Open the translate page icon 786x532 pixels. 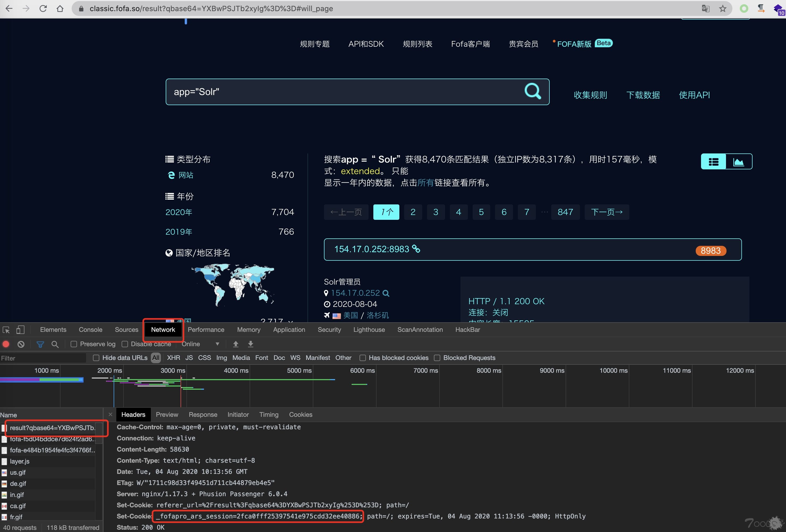point(706,8)
